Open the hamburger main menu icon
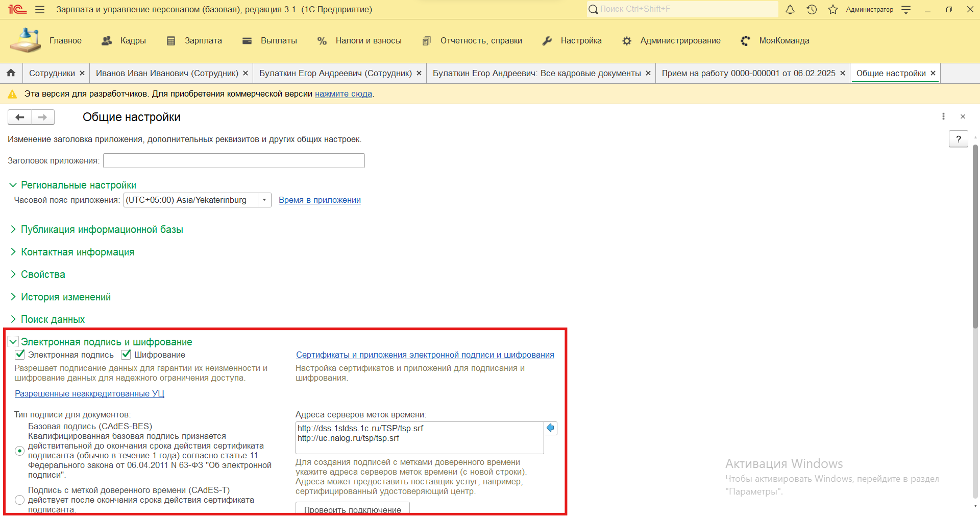 pyautogui.click(x=40, y=10)
